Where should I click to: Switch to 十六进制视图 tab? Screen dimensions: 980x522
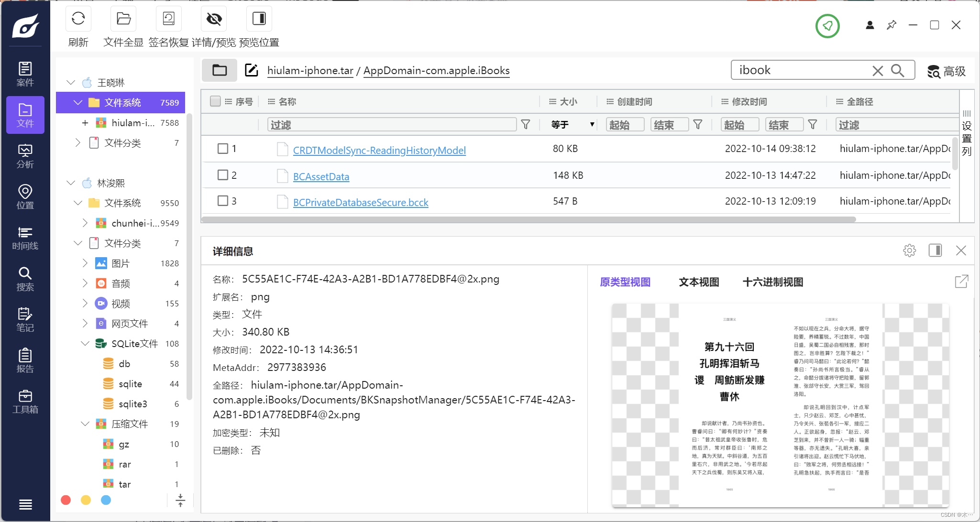click(x=772, y=282)
